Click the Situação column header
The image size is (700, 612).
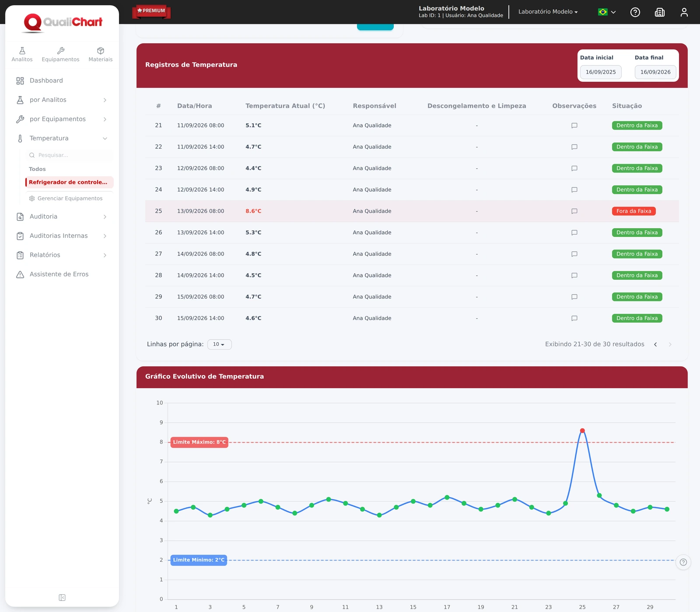pos(627,106)
